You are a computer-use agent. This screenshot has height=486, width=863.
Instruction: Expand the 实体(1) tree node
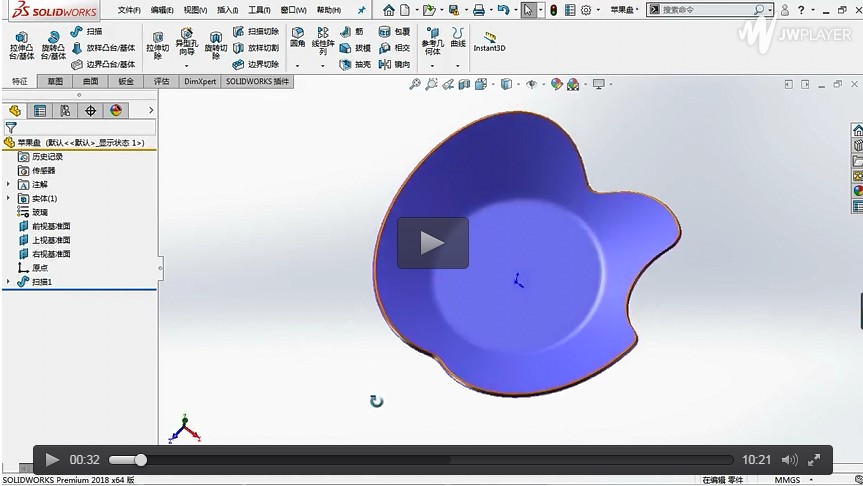(9, 199)
